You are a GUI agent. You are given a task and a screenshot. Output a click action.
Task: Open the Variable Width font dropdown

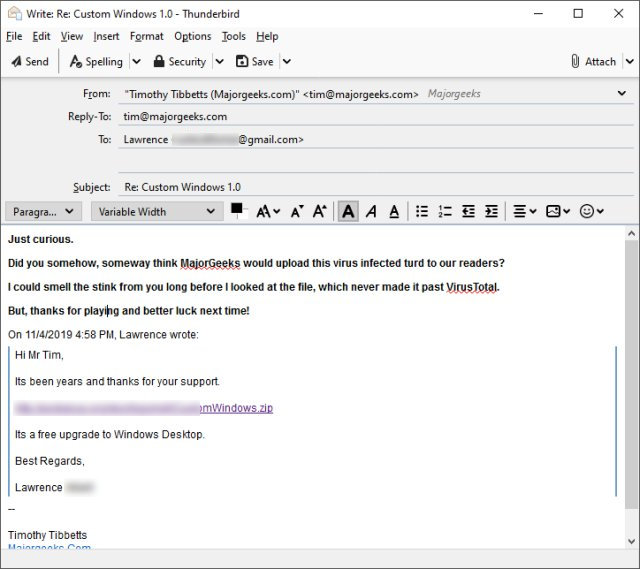point(157,211)
